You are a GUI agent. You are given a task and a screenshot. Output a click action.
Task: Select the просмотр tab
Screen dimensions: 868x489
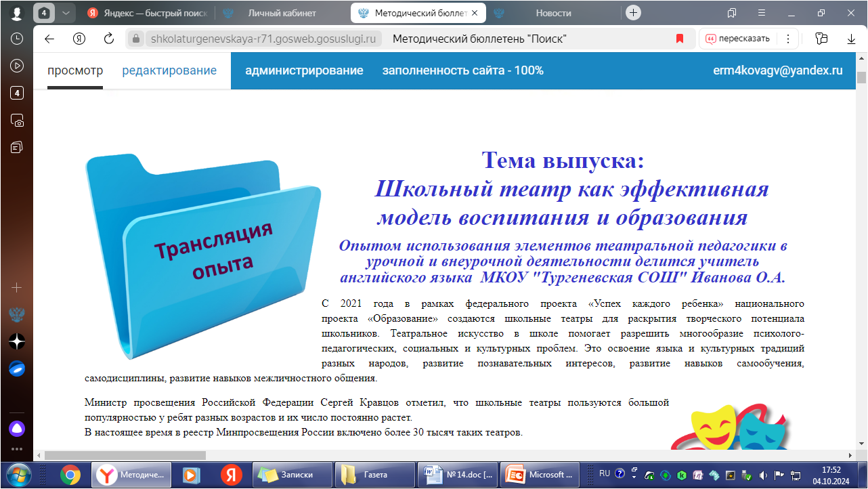click(x=75, y=70)
